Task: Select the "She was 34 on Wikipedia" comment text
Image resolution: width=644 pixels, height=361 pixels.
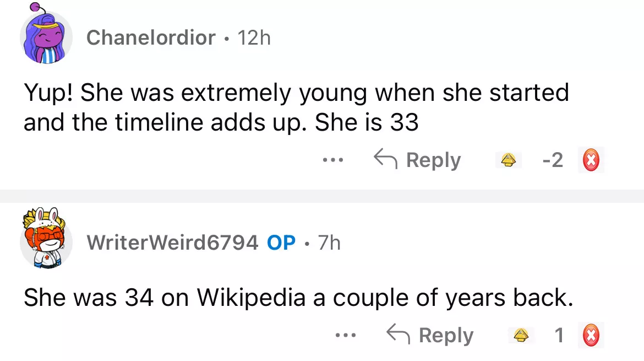Action: (298, 298)
